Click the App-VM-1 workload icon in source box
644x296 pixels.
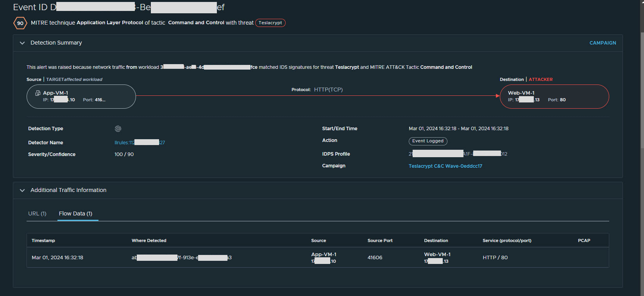click(38, 93)
